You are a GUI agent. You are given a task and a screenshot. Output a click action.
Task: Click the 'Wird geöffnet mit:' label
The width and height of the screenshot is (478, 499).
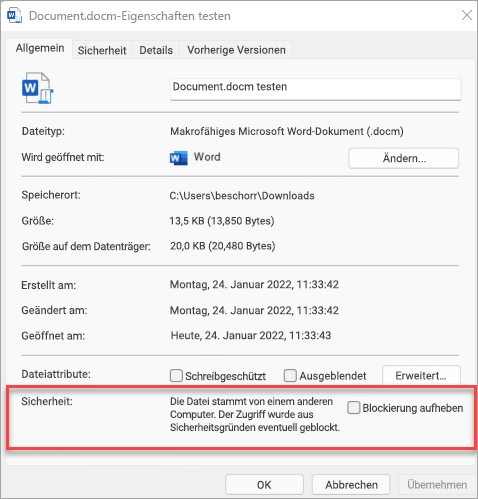(x=63, y=157)
